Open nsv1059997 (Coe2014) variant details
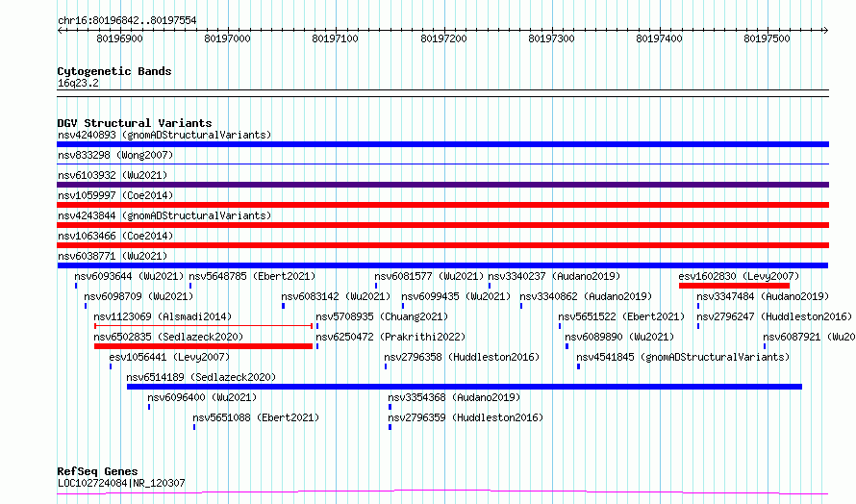Image resolution: width=856 pixels, height=504 pixels. click(115, 195)
